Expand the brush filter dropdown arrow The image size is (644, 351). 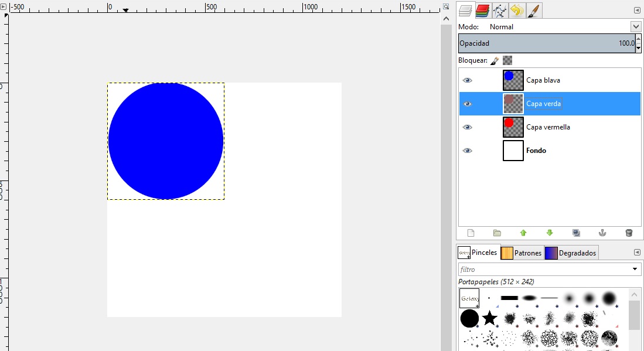point(635,270)
